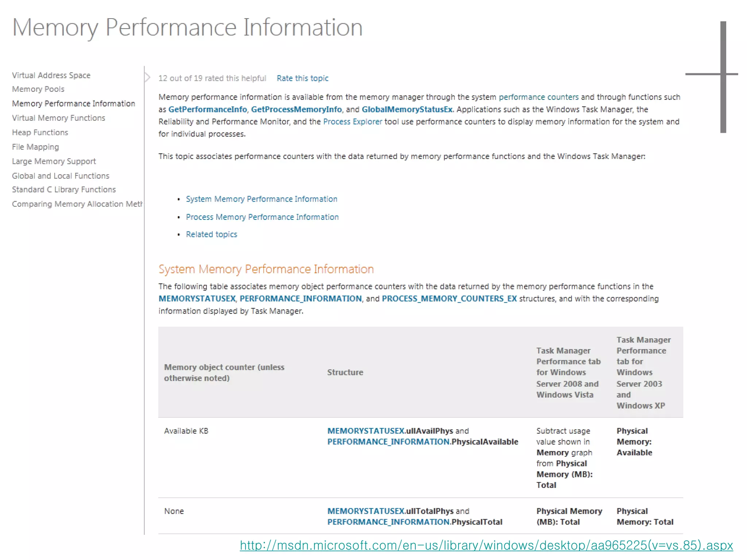Click 'Physical Memory: Available' cell
The height and width of the screenshot is (560, 747).
(x=634, y=442)
